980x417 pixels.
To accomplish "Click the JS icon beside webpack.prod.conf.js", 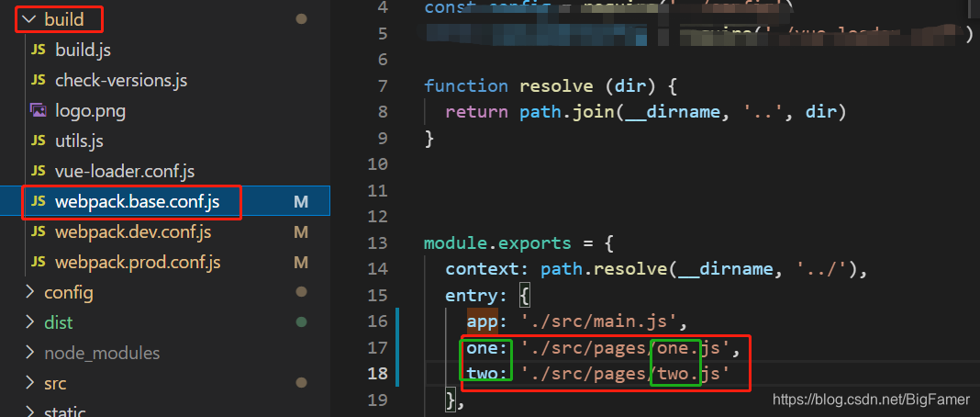I will 39,262.
